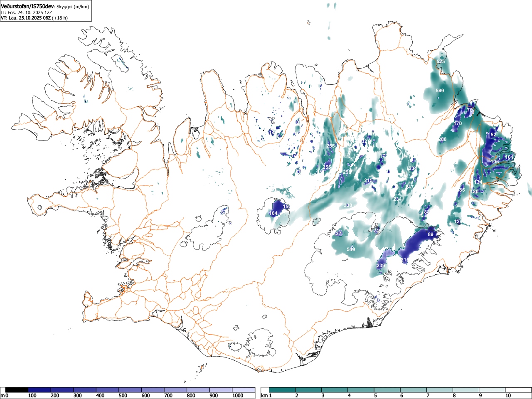Click the visibility value 589 on the map
Image resolution: width=532 pixels, height=399 pixels.
point(440,91)
